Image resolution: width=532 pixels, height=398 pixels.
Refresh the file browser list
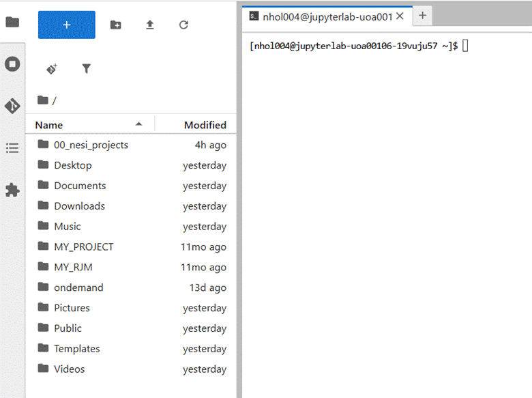tap(183, 25)
